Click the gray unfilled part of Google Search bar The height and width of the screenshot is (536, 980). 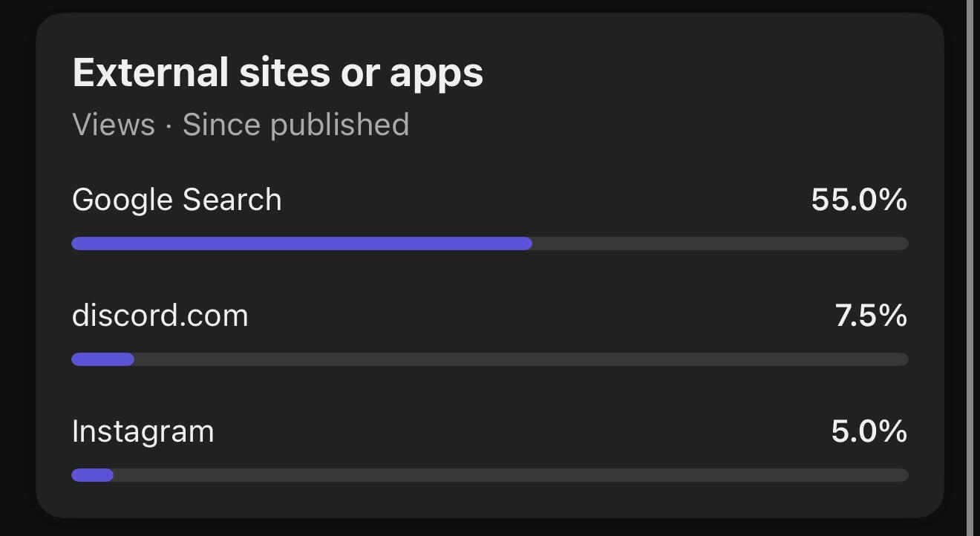[x=719, y=244]
